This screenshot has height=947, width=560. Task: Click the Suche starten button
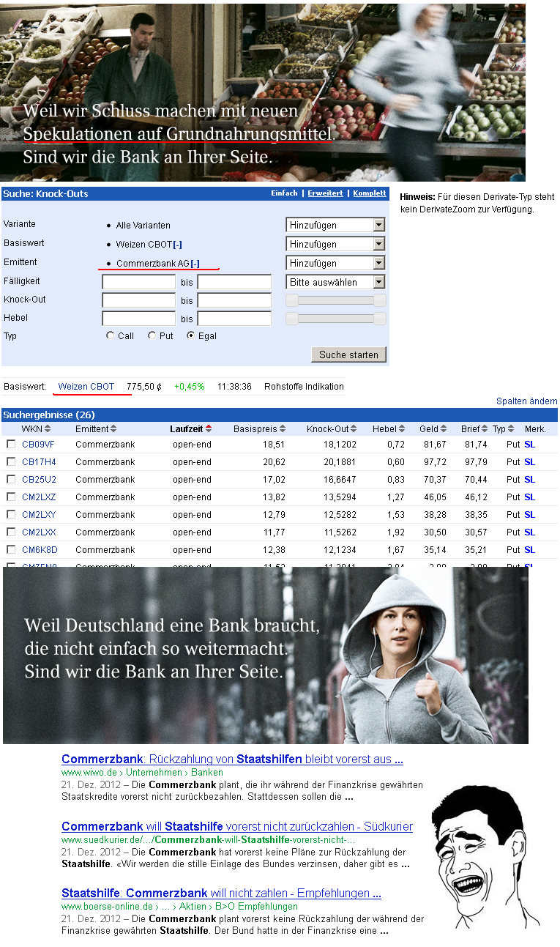click(x=348, y=354)
